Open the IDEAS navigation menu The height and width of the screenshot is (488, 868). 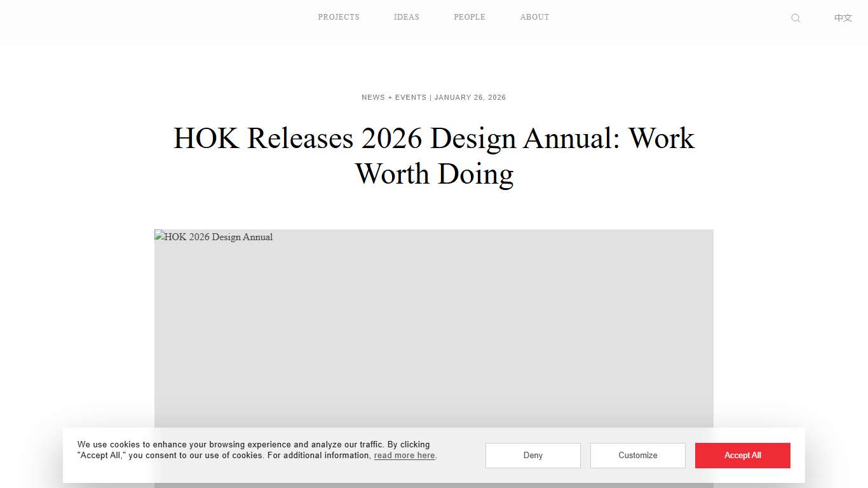point(406,17)
